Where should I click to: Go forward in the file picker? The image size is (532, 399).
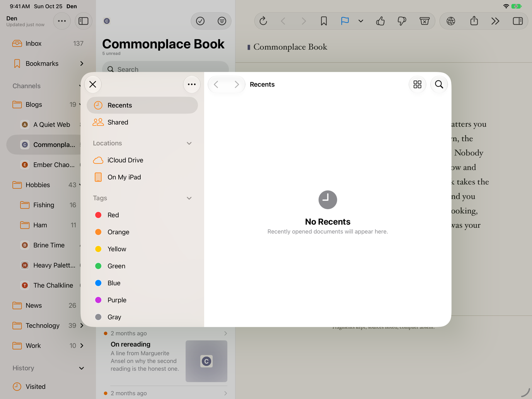(237, 84)
